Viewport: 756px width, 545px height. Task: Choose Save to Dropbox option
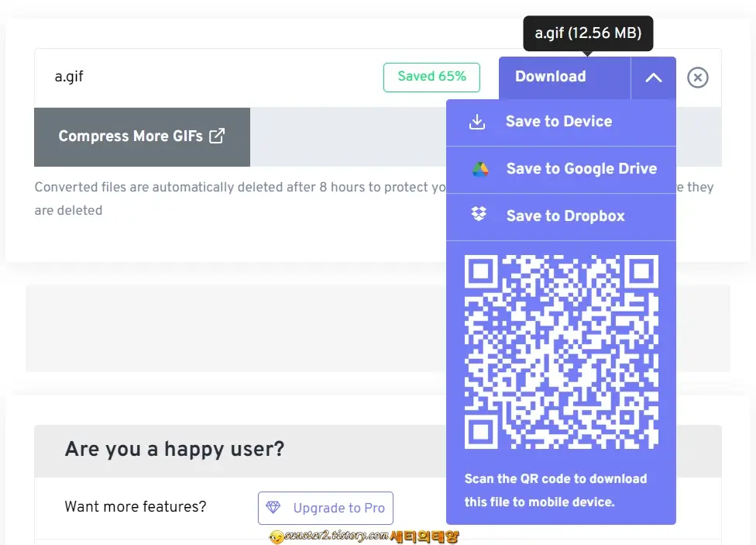(562, 216)
